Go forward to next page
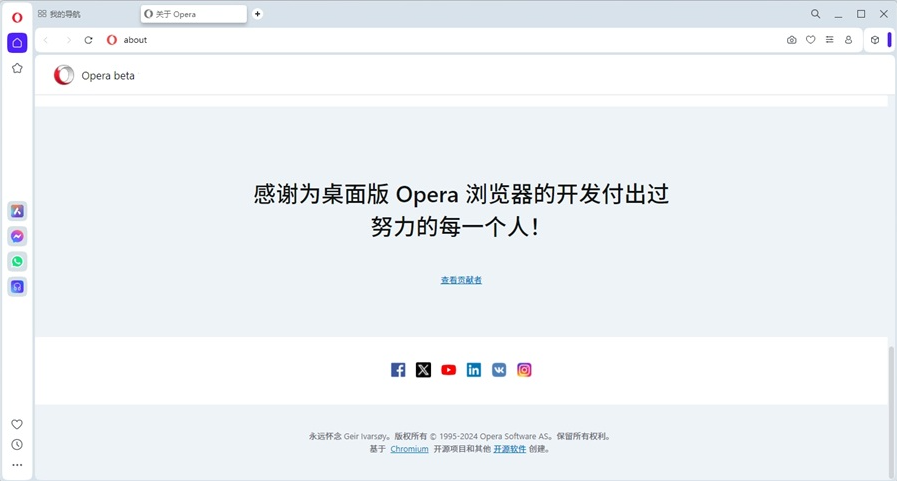 point(69,40)
